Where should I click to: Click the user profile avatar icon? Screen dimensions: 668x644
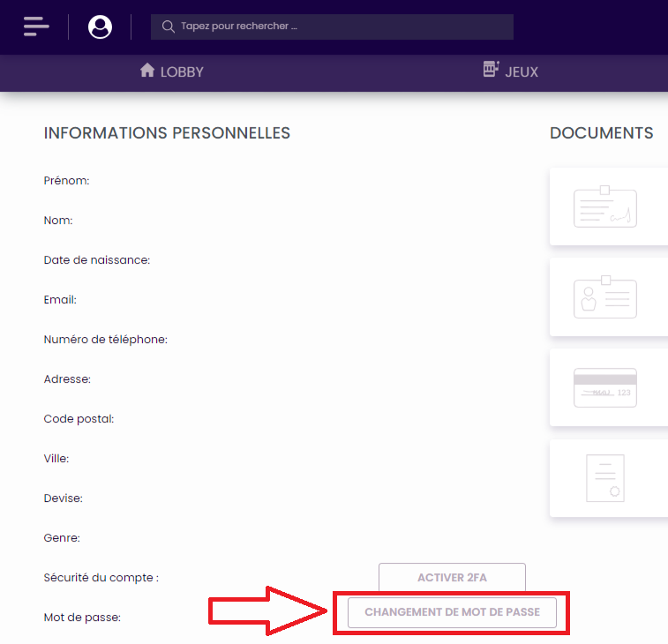[100, 26]
